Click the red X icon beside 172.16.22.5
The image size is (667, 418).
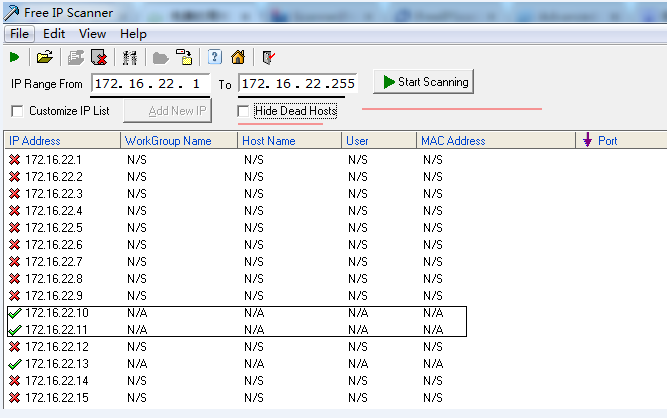pos(14,228)
